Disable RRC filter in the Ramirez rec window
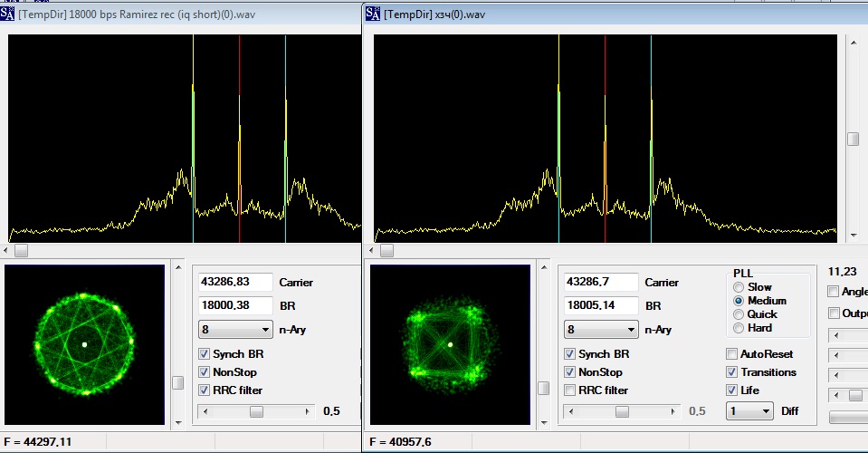Screen dimensions: 868x453 [204, 390]
